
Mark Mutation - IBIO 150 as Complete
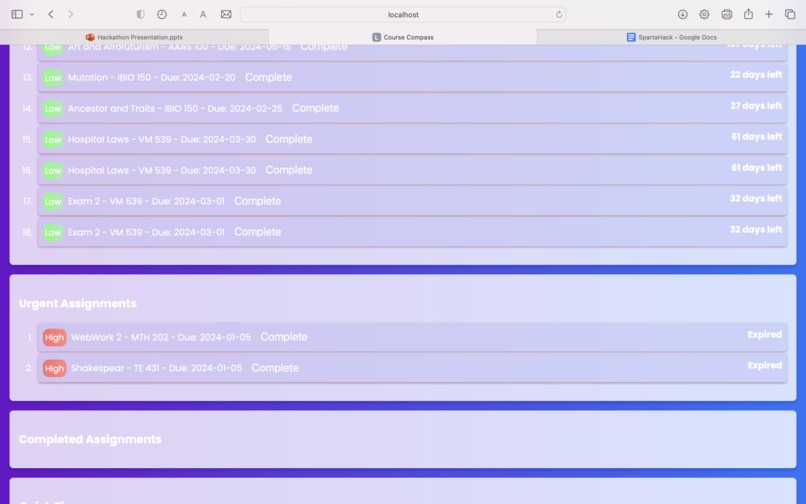268,77
